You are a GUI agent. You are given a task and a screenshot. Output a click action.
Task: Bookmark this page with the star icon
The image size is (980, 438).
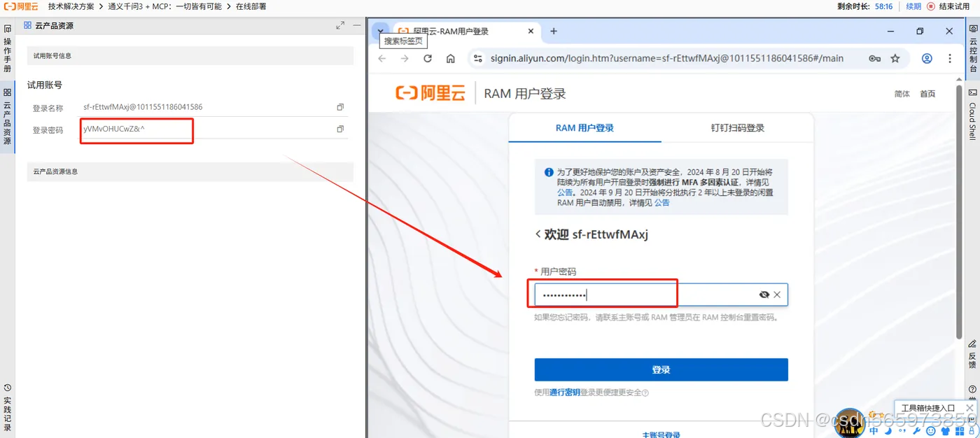click(x=895, y=59)
